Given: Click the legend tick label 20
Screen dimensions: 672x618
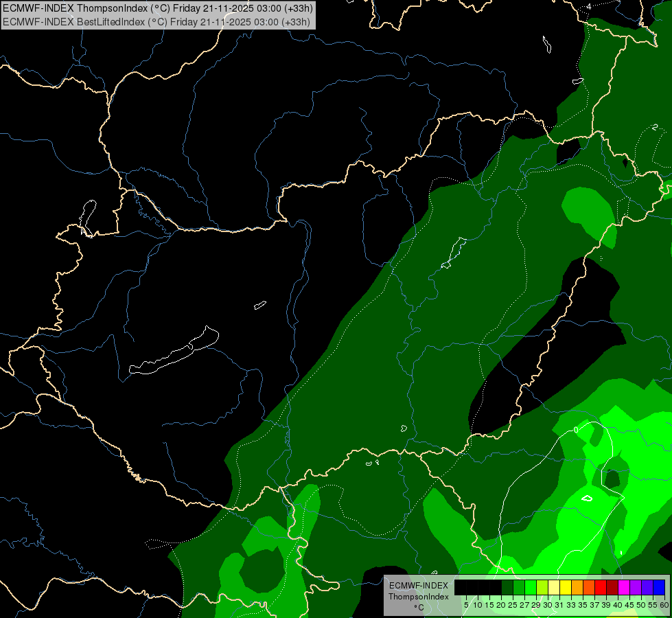Looking at the screenshot, I should [x=502, y=605].
